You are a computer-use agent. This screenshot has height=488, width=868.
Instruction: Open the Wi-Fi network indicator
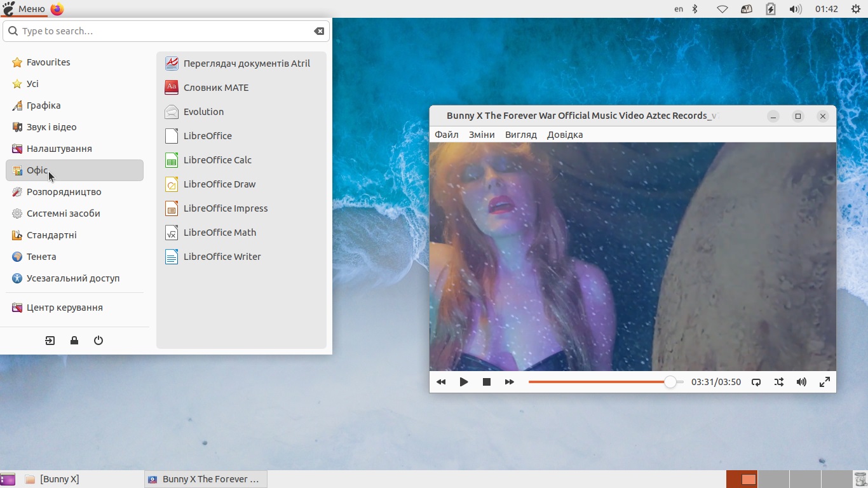[722, 9]
